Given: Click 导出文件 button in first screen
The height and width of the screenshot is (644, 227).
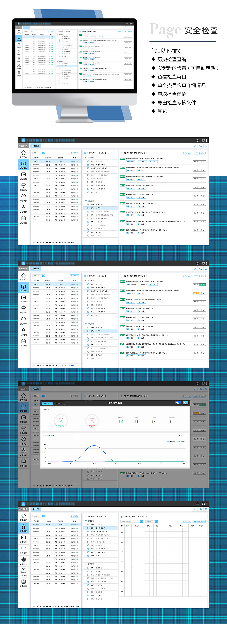Looking at the screenshot, I should tap(186, 153).
